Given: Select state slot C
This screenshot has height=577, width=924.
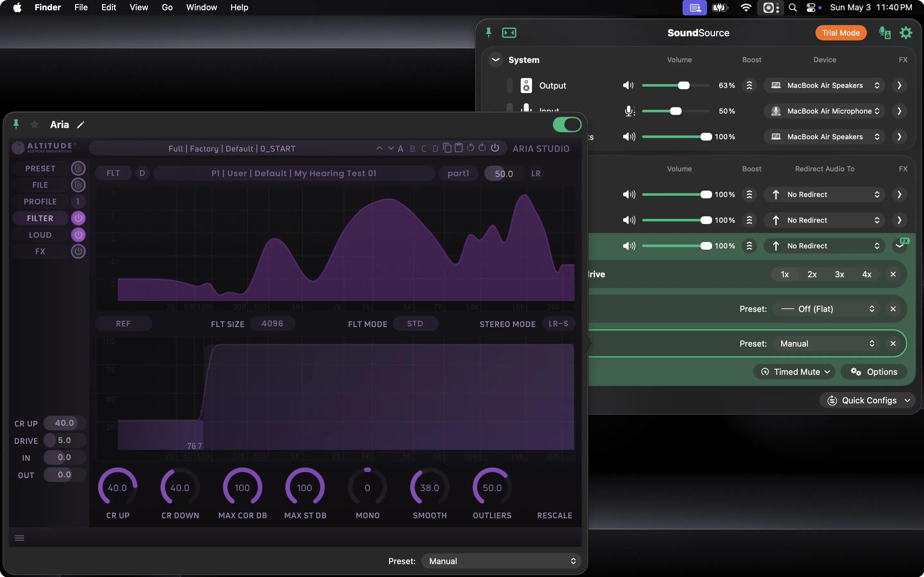Looking at the screenshot, I should (424, 149).
